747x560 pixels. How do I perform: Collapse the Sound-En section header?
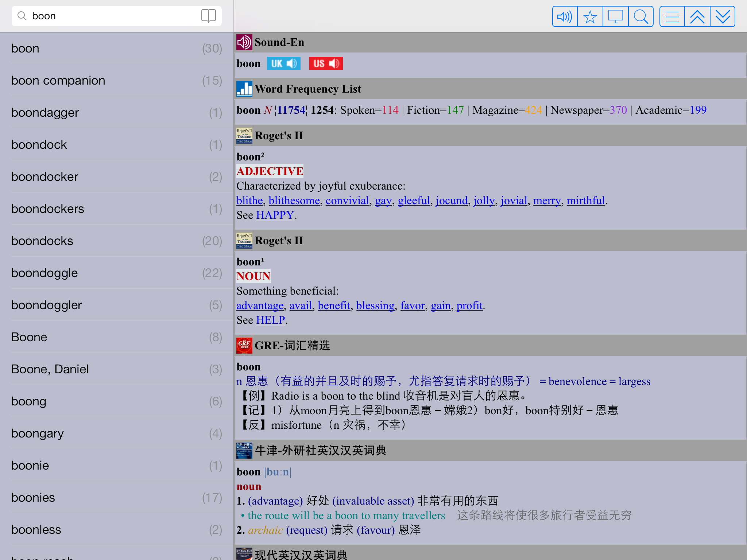(490, 42)
